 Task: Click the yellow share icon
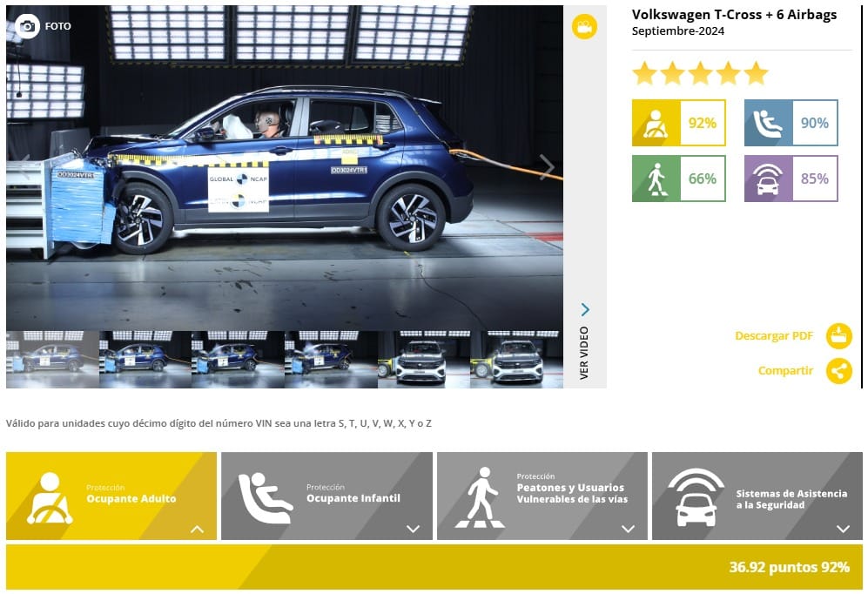[x=838, y=371]
